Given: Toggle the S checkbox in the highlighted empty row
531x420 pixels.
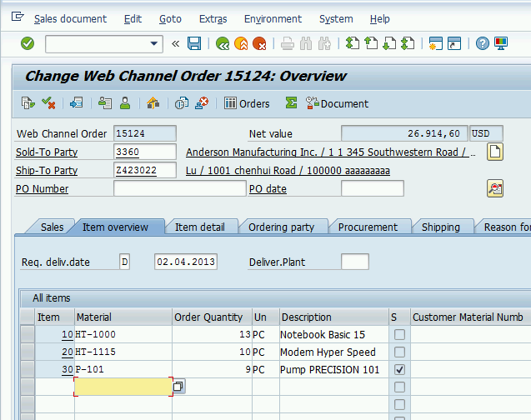Looking at the screenshot, I should [399, 387].
